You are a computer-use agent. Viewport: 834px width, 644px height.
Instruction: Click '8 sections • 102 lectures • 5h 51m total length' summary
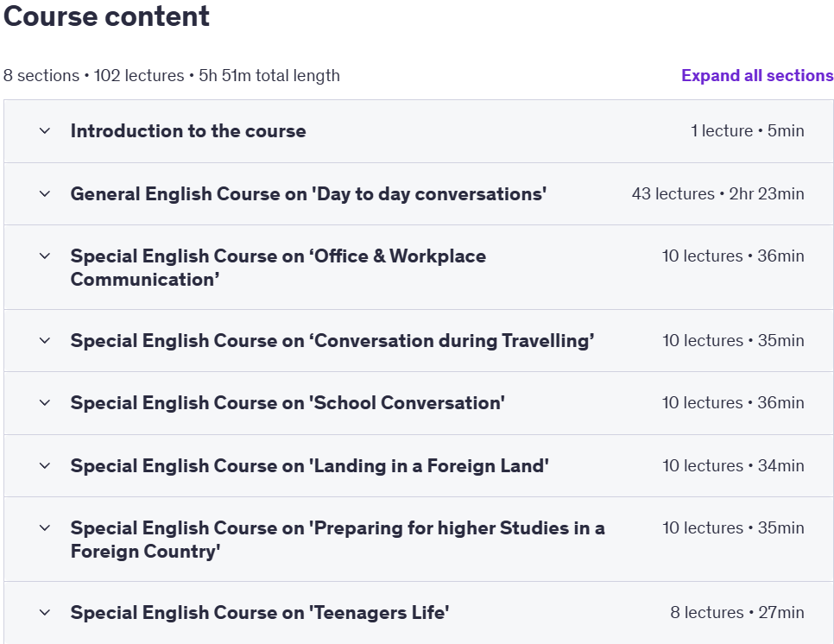[171, 75]
